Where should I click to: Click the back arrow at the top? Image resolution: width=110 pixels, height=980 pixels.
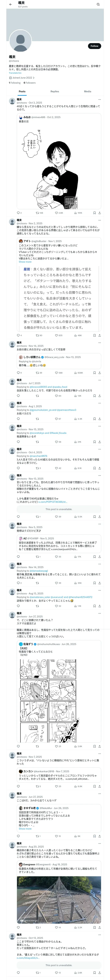tap(11, 5)
